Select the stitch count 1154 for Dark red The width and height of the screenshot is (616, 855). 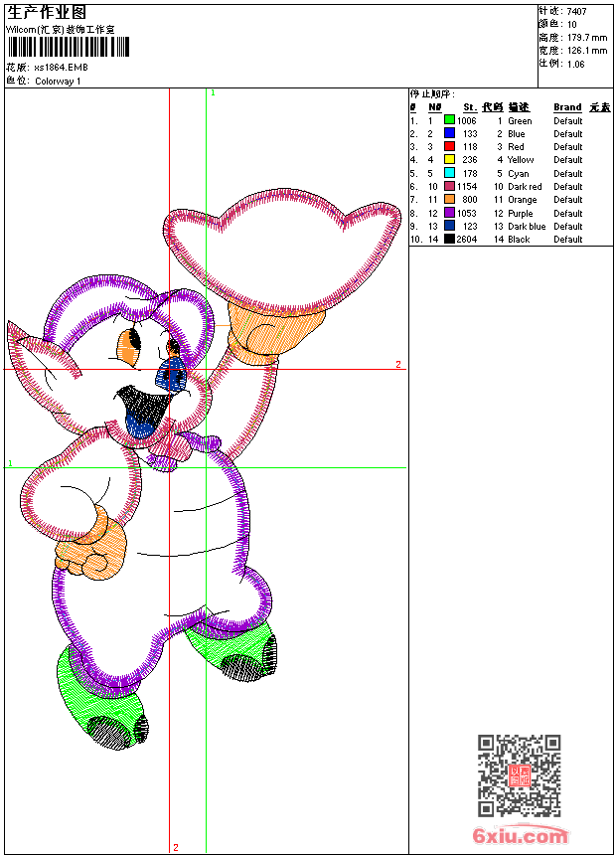click(x=467, y=187)
